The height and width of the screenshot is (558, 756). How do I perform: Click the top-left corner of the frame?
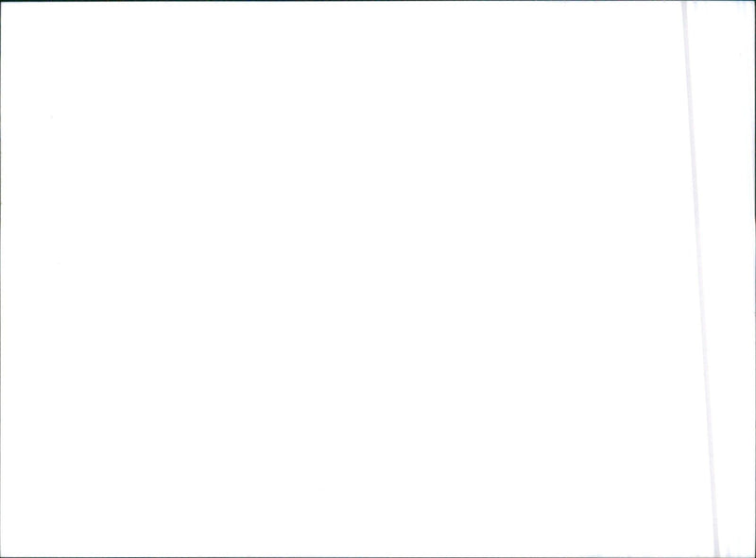coord(1,1)
